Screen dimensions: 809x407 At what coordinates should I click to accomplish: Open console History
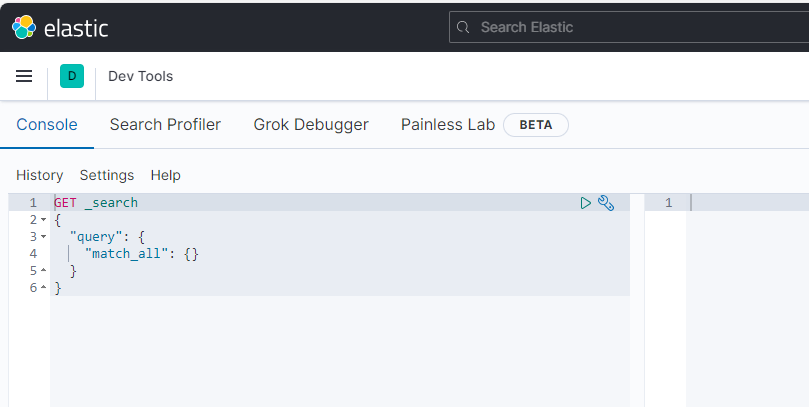coord(40,175)
